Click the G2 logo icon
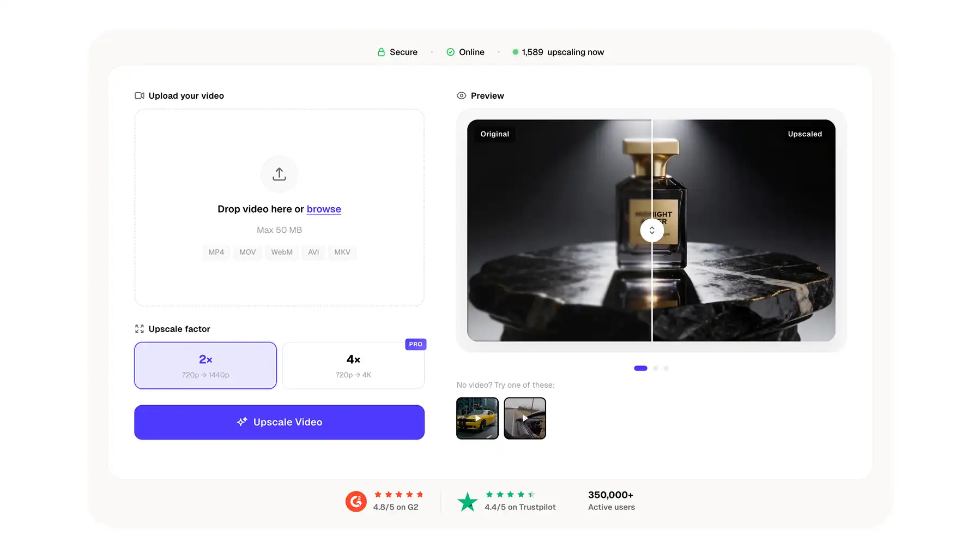This screenshot has width=980, height=559. (356, 501)
